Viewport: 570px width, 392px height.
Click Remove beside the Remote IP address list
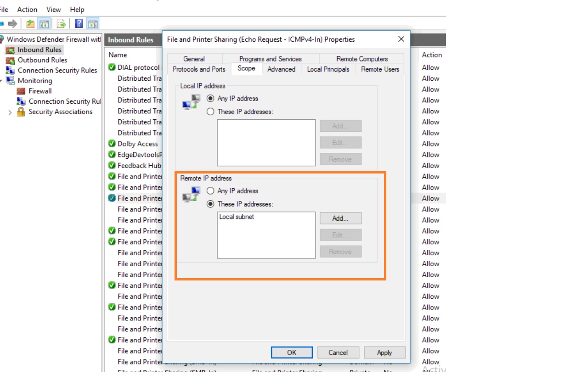click(340, 252)
